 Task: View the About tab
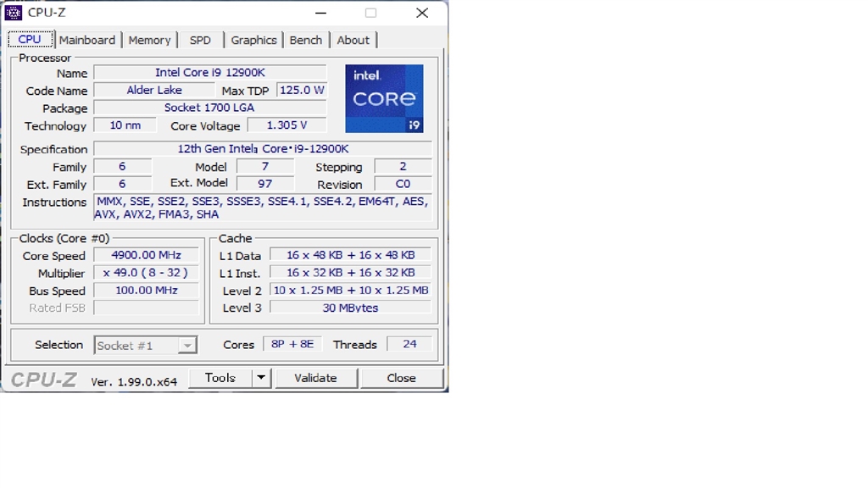[353, 40]
